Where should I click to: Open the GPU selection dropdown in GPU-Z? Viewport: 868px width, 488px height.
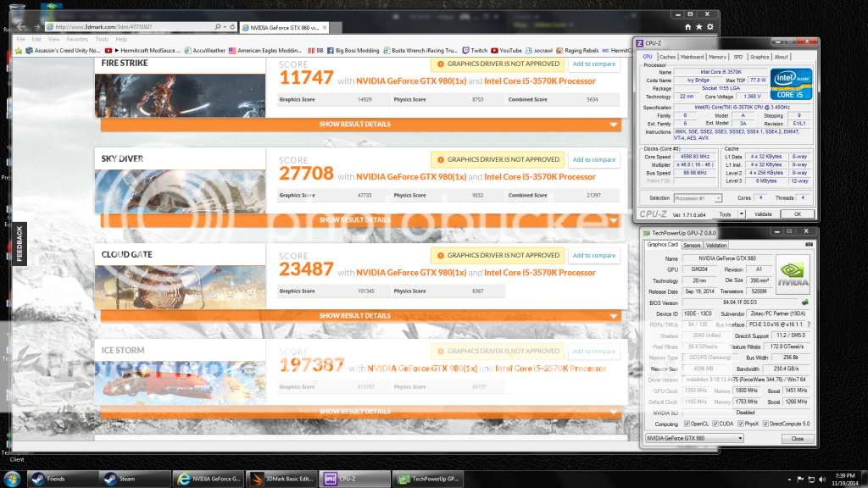pos(694,438)
